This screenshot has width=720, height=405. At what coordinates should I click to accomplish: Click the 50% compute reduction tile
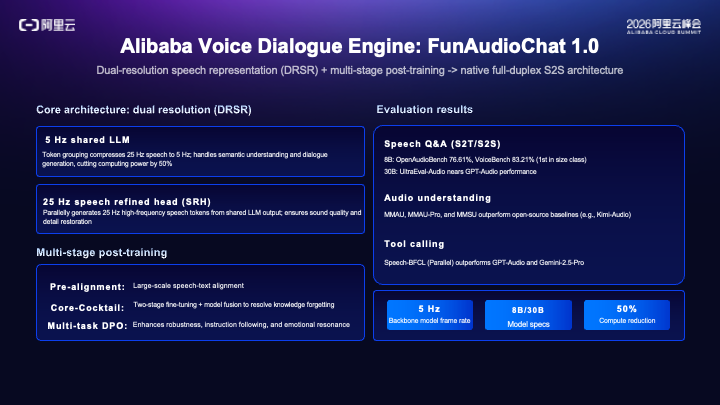click(x=627, y=315)
